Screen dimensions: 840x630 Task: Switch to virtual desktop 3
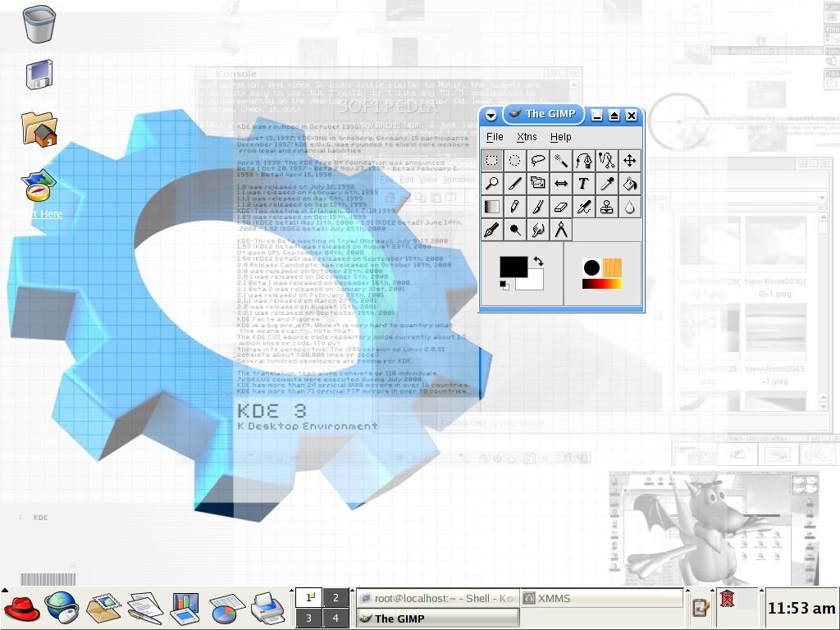click(309, 619)
